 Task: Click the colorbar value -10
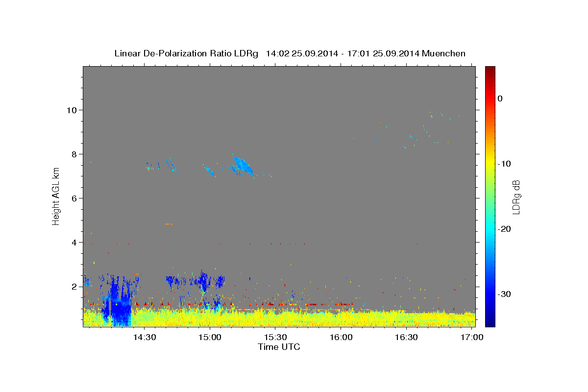click(505, 164)
